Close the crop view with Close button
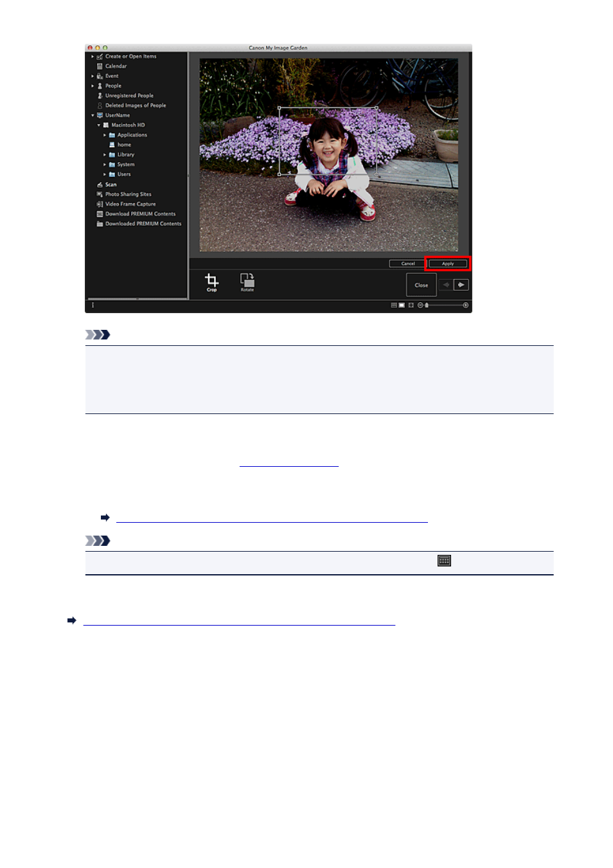 point(422,285)
